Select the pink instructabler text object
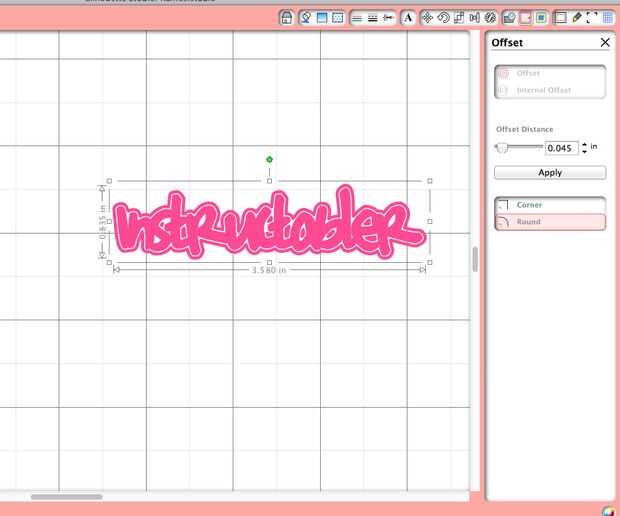Image resolution: width=620 pixels, height=516 pixels. (269, 223)
